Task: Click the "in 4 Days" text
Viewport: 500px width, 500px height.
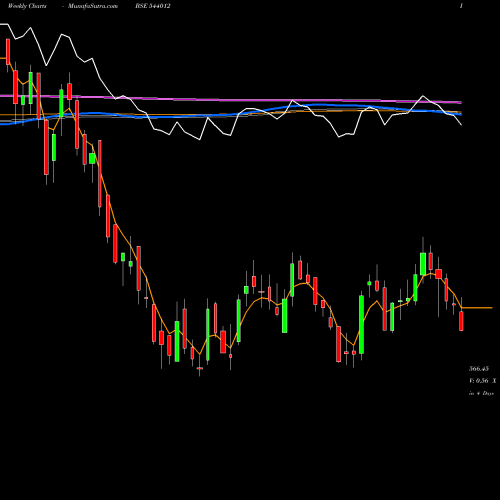Action: click(481, 393)
